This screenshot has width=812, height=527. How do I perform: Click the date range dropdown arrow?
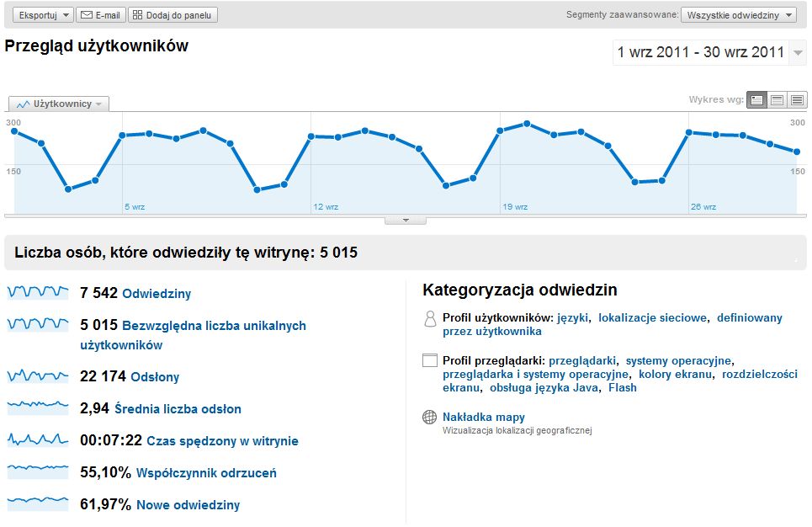[x=798, y=52]
